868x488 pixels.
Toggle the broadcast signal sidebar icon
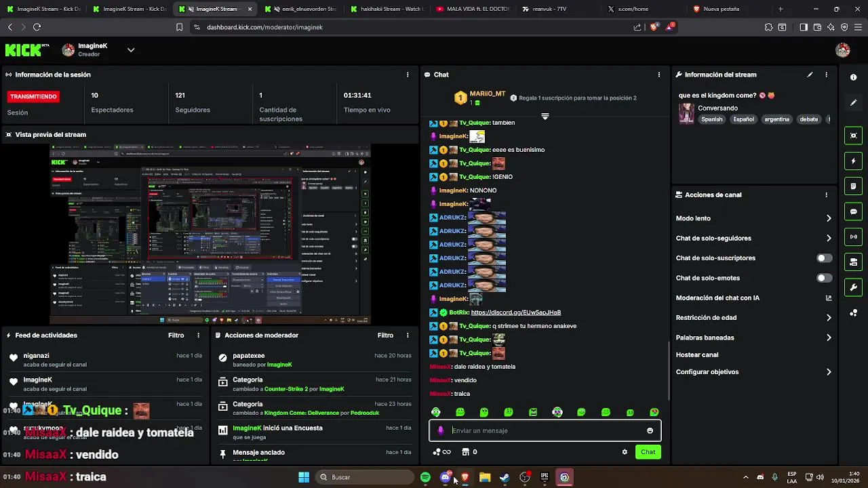[853, 237]
